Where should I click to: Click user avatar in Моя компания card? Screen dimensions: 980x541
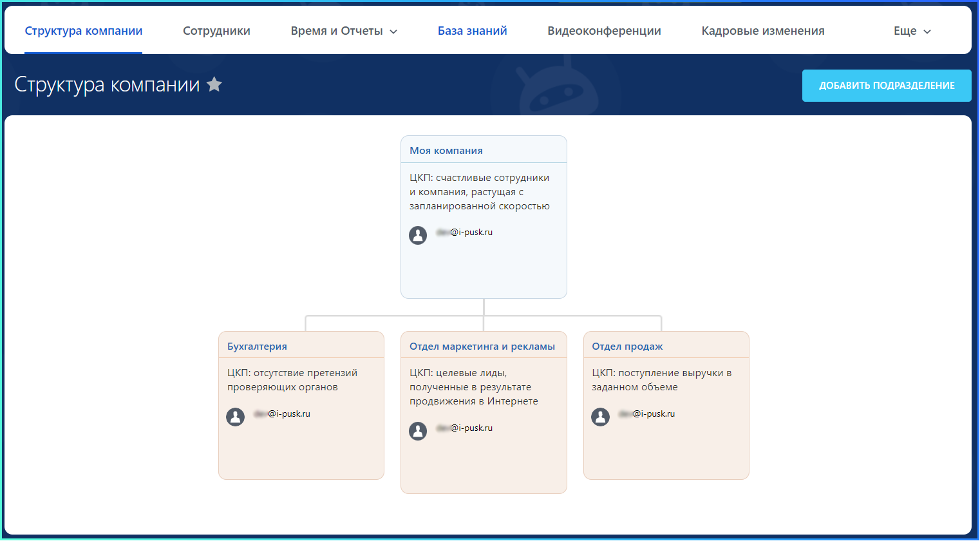(418, 235)
